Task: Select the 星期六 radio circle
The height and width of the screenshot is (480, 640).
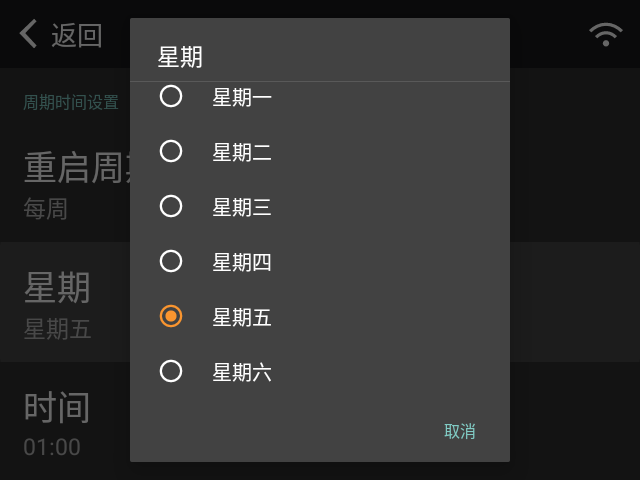Action: pos(171,371)
